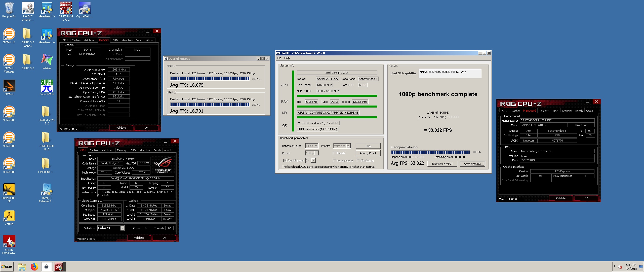Open GPUPI 3.2 Legacy folder icon
Viewport: 644px width, 272px height.
click(x=28, y=38)
